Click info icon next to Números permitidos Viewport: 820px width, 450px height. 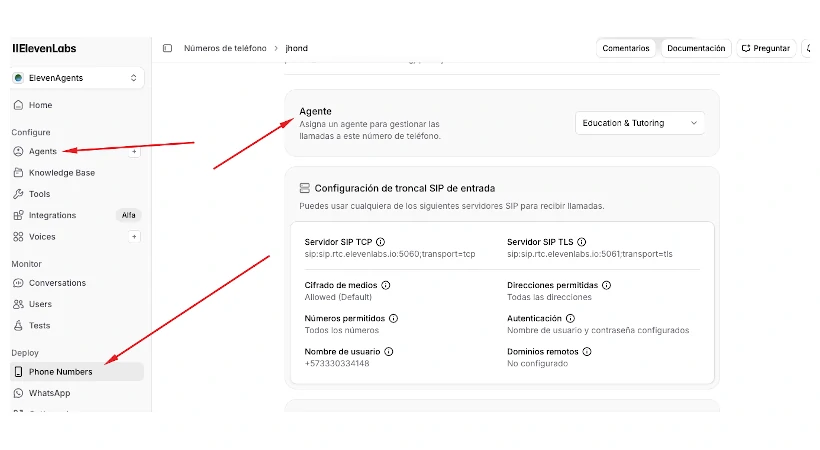(394, 318)
